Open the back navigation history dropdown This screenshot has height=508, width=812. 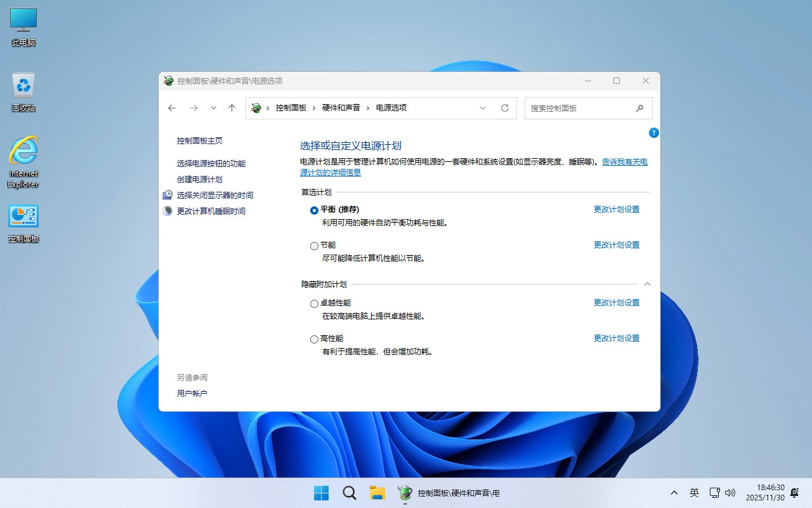213,108
